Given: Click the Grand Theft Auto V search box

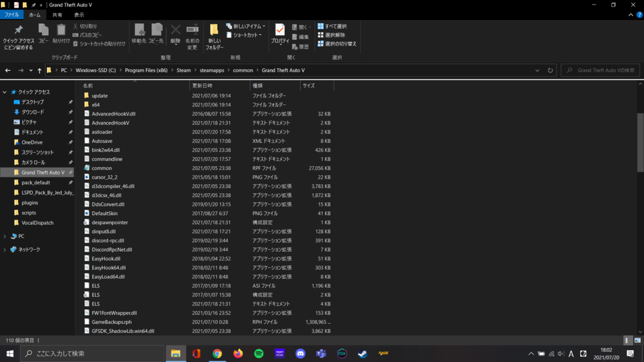Looking at the screenshot, I should (600, 70).
